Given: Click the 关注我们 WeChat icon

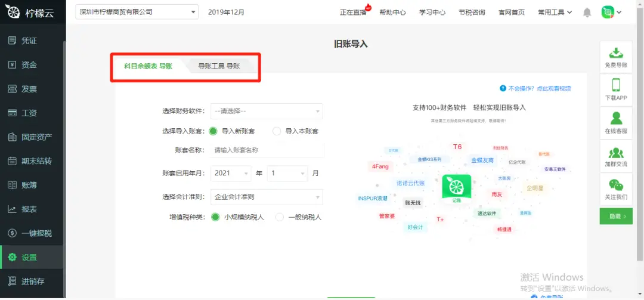Looking at the screenshot, I should 616,184.
